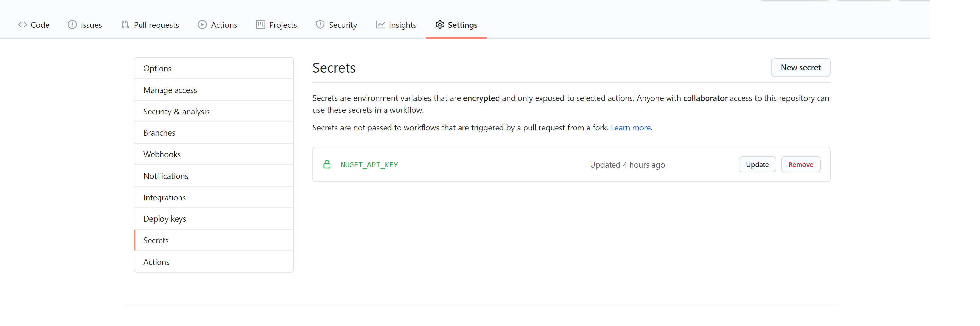The image size is (980, 326).
Task: Click the Insights graph icon
Action: click(380, 25)
